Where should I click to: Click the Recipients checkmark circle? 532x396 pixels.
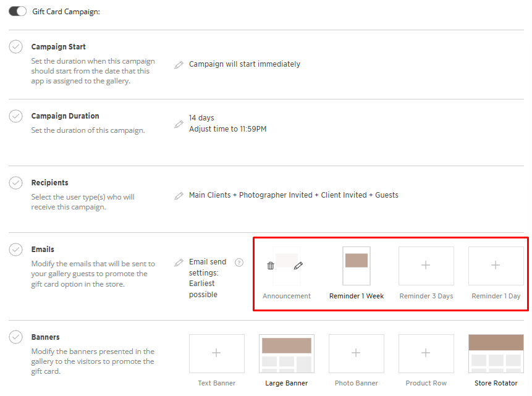(x=16, y=183)
